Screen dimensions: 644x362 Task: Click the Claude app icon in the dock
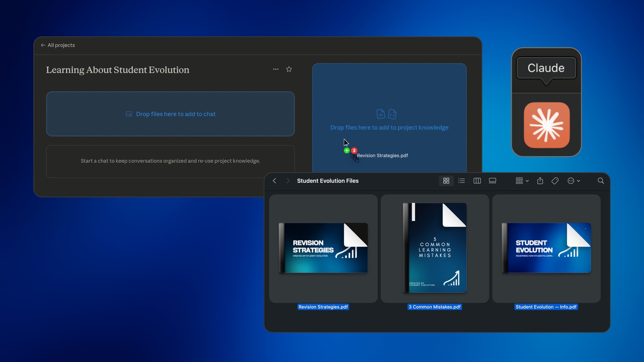coord(547,125)
